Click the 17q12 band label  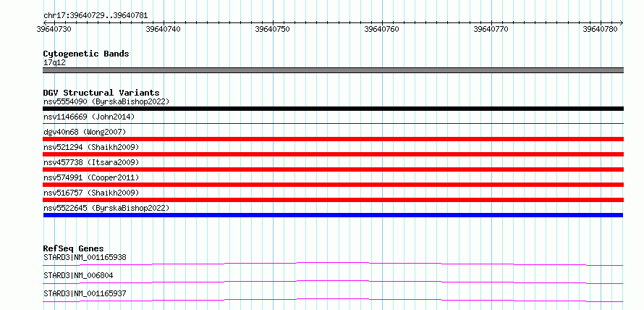[x=54, y=63]
